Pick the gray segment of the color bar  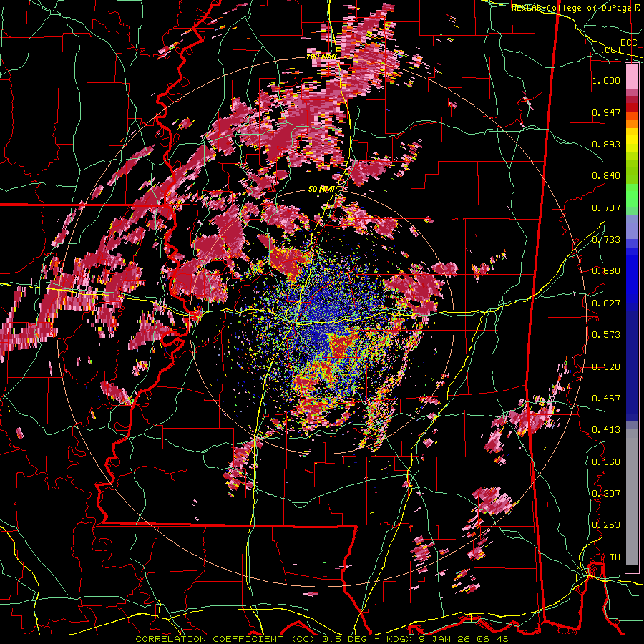pyautogui.click(x=632, y=497)
